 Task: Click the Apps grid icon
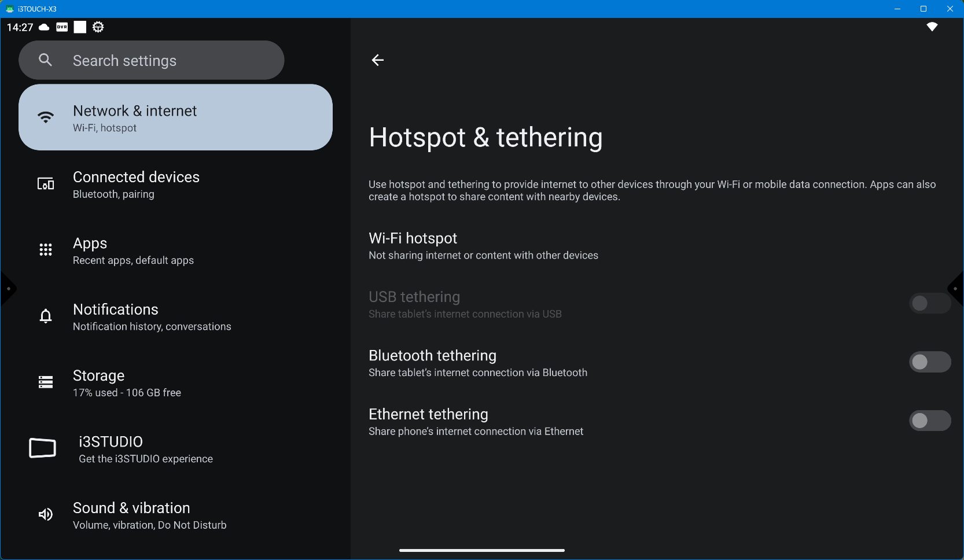click(x=46, y=250)
